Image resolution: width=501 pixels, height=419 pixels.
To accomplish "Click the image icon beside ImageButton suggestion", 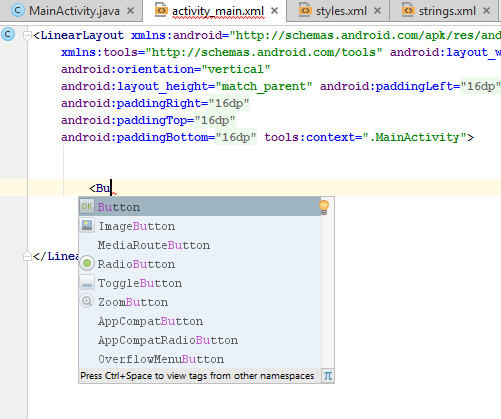I will pos(87,225).
